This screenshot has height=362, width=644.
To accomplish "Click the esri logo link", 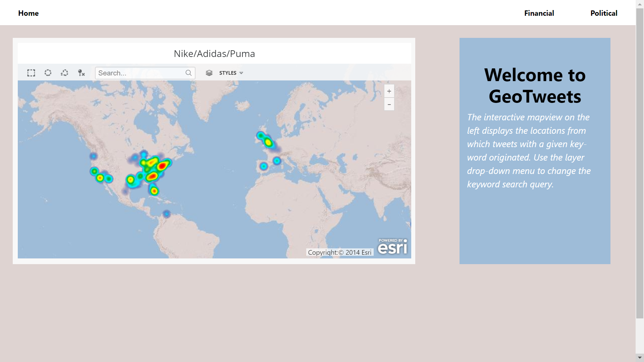I will 392,247.
